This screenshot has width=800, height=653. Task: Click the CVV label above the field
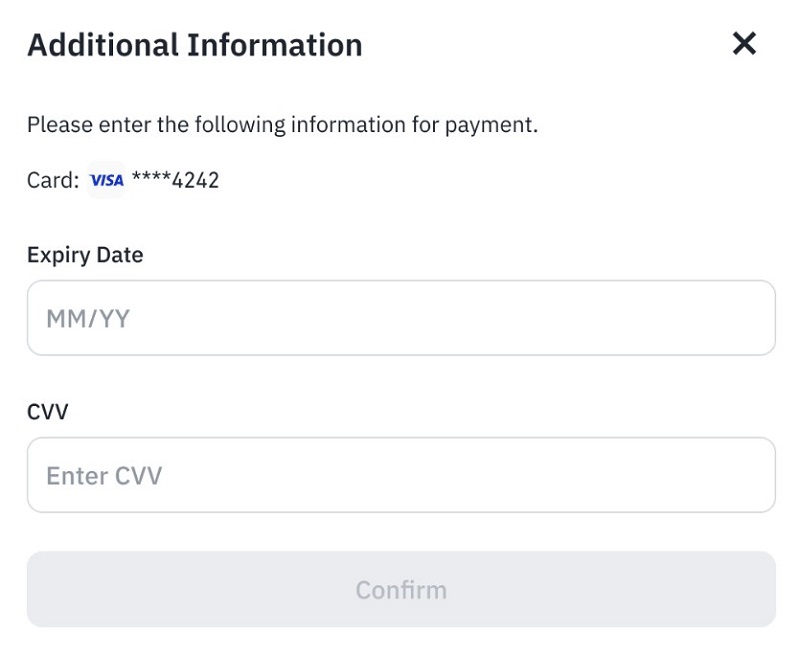[x=47, y=411]
